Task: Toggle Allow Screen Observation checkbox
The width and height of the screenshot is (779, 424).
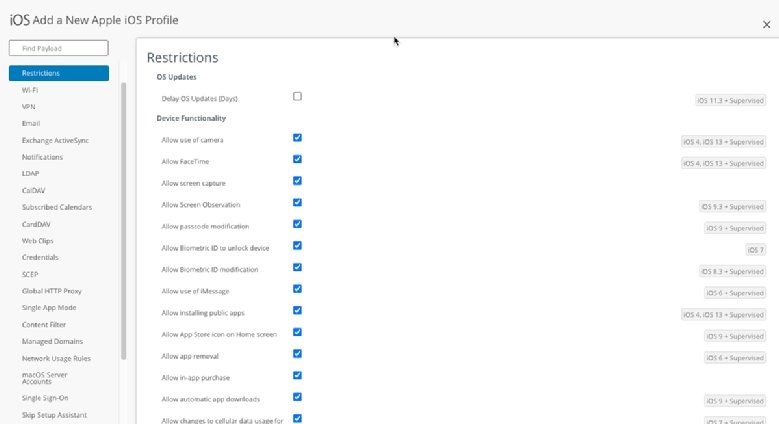Action: point(297,203)
